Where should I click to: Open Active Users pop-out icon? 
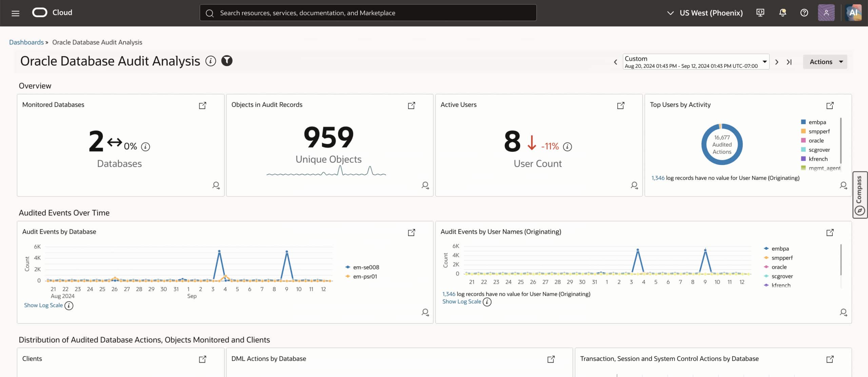tap(620, 106)
